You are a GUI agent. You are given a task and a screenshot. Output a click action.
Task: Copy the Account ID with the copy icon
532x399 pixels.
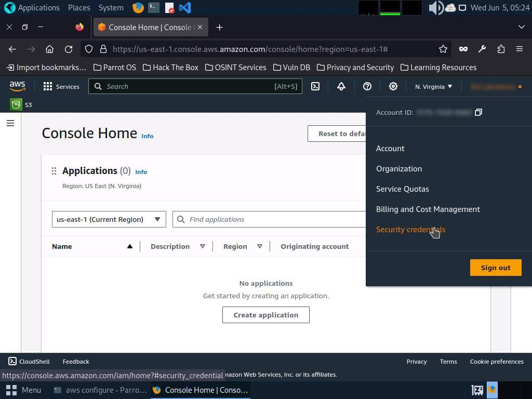tap(478, 112)
